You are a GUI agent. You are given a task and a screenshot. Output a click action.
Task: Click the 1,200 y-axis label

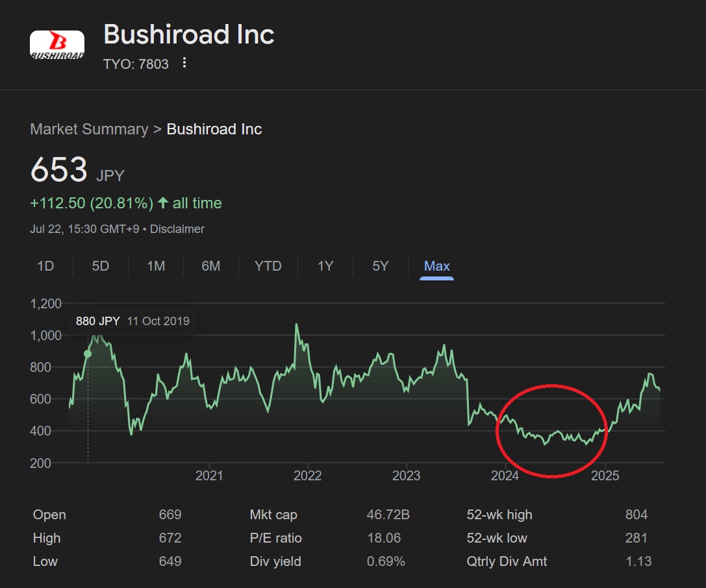click(x=45, y=304)
